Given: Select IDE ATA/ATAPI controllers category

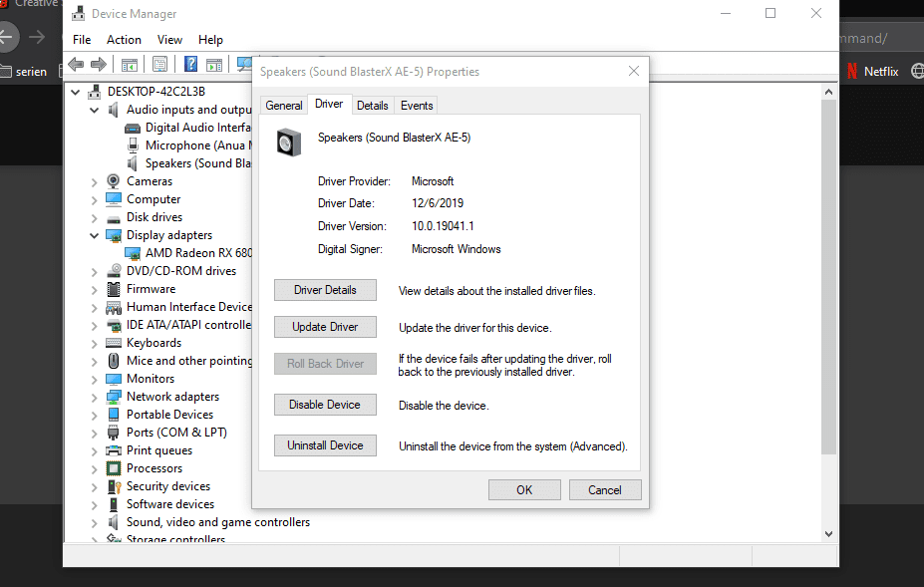Looking at the screenshot, I should pos(189,325).
